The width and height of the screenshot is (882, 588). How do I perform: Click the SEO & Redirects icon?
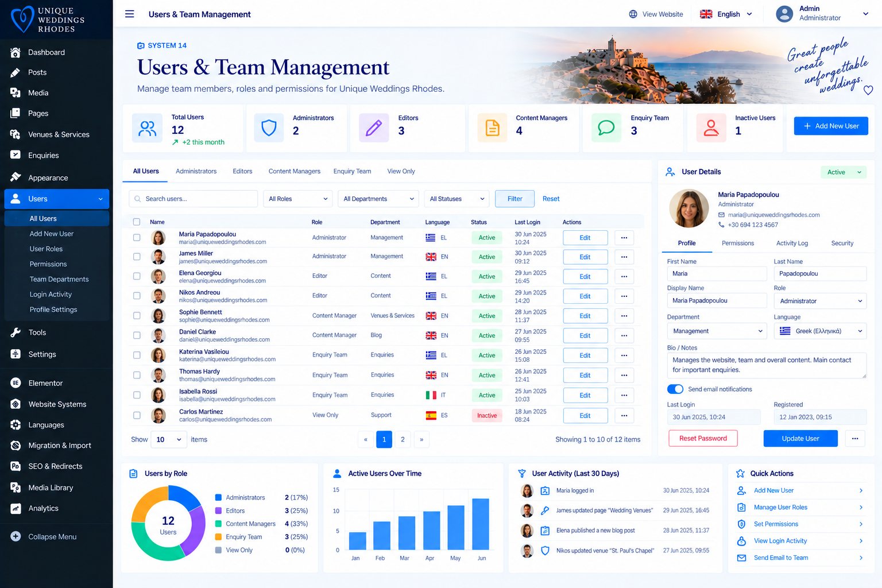pyautogui.click(x=16, y=466)
